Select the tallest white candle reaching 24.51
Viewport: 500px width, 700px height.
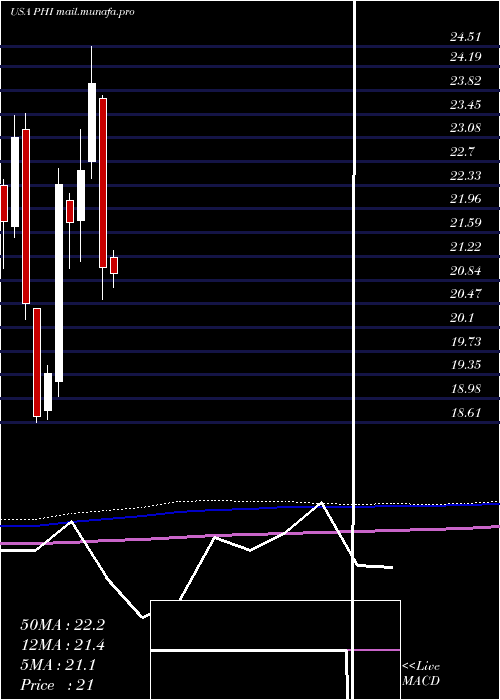pos(92,112)
